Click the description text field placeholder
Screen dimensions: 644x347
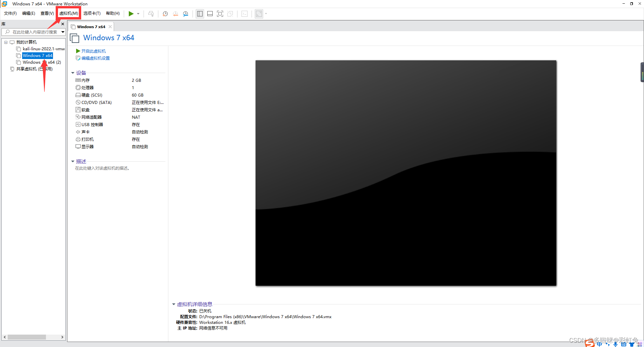click(x=102, y=168)
